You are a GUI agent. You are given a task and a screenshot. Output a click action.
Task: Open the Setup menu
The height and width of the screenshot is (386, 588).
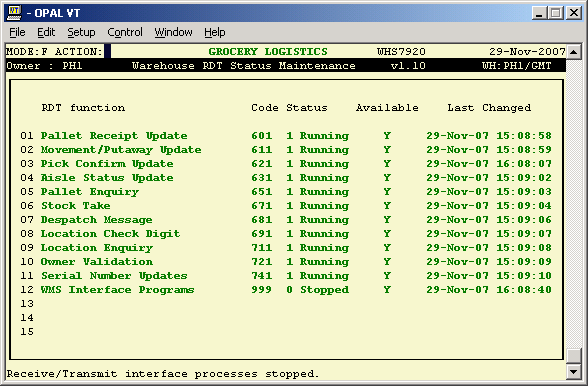tap(81, 32)
